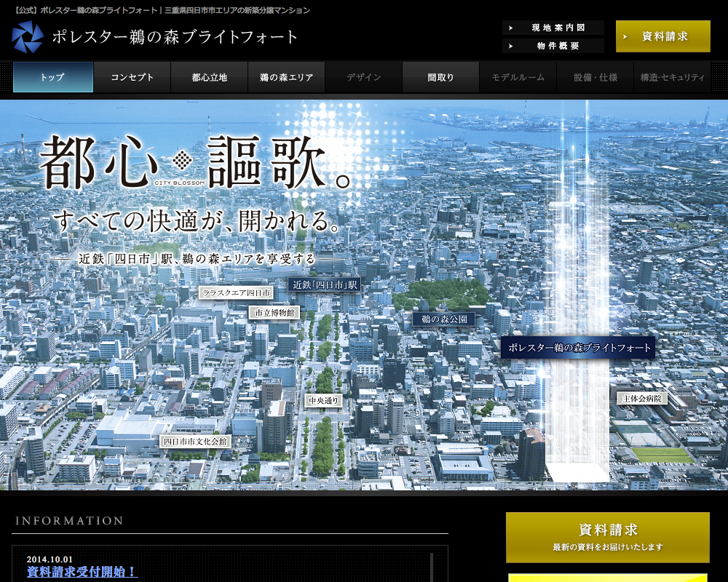
Task: Click the blue aperture logo icon
Action: [28, 37]
